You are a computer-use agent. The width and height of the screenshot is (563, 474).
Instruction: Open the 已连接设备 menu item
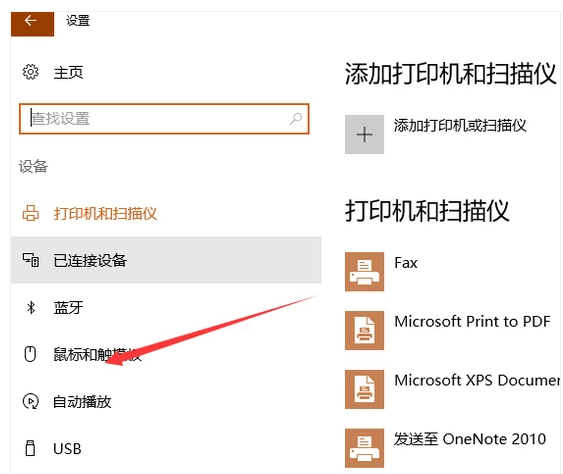pyautogui.click(x=166, y=260)
